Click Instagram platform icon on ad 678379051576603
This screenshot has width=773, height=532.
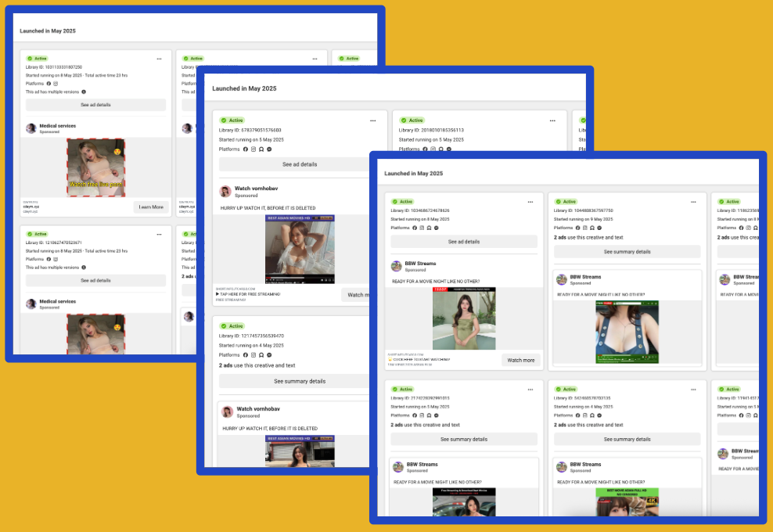[x=253, y=149]
